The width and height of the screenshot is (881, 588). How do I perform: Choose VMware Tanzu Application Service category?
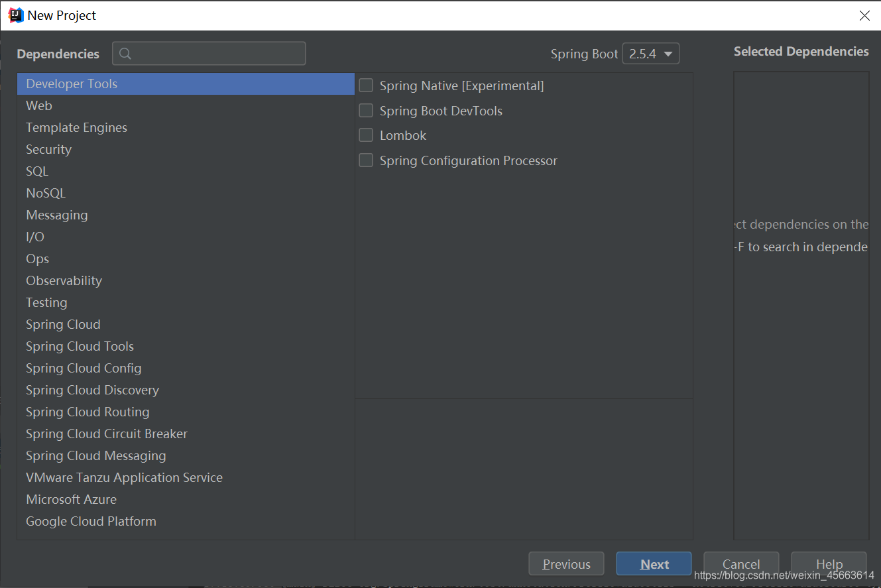coord(186,477)
